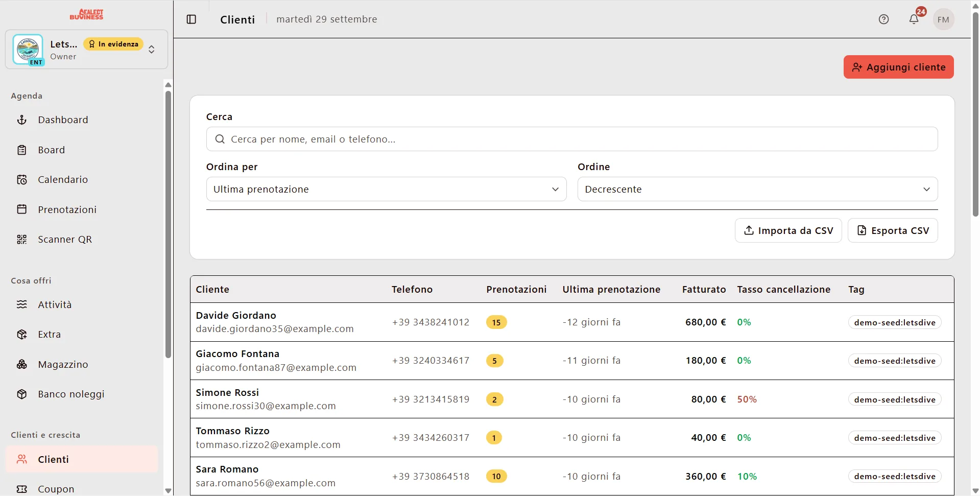The width and height of the screenshot is (980, 496).
Task: Click the In evidenza badge
Action: tap(113, 44)
